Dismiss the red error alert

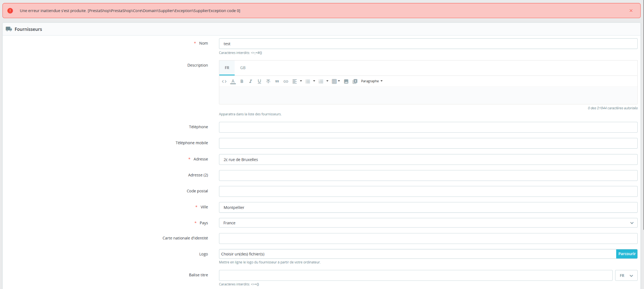(631, 11)
